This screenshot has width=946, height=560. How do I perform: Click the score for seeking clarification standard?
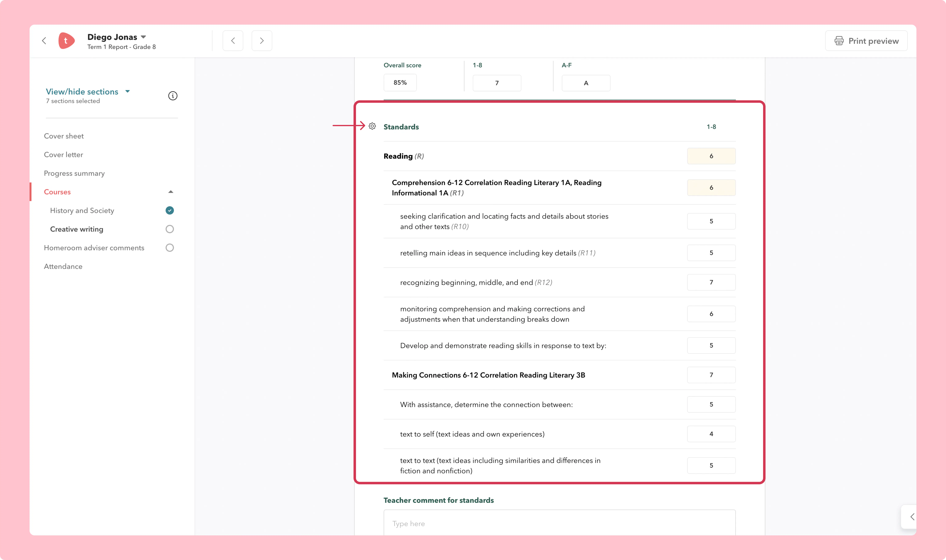pos(712,221)
